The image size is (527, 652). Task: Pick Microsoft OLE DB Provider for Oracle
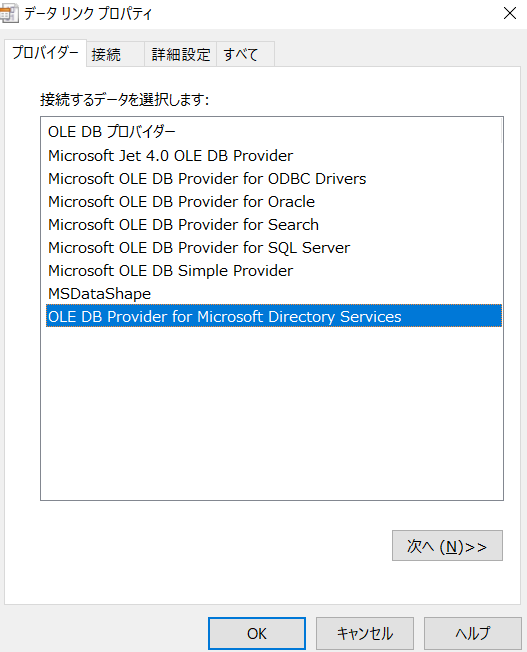(x=274, y=202)
